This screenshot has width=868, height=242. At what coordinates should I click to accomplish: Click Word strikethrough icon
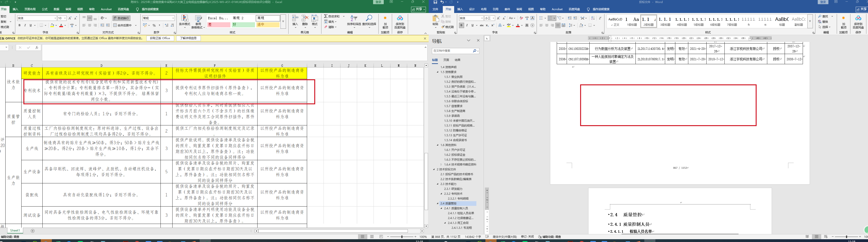481,25
